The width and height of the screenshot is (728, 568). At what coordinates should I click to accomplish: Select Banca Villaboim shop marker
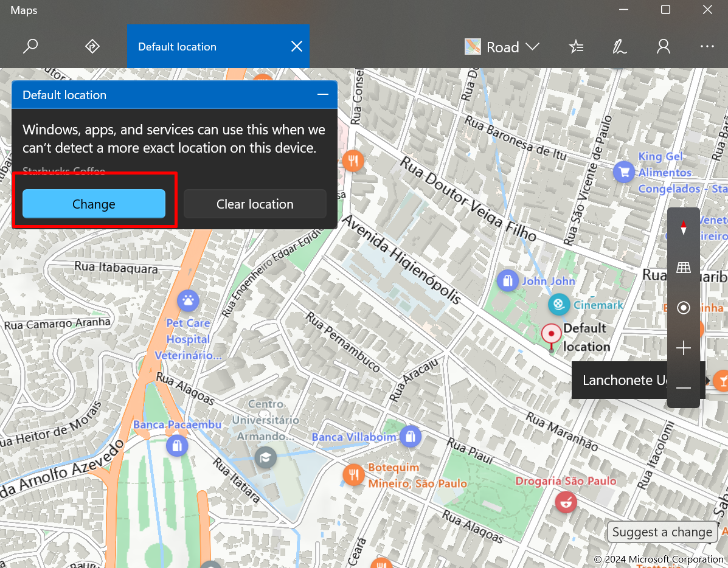pos(411,437)
